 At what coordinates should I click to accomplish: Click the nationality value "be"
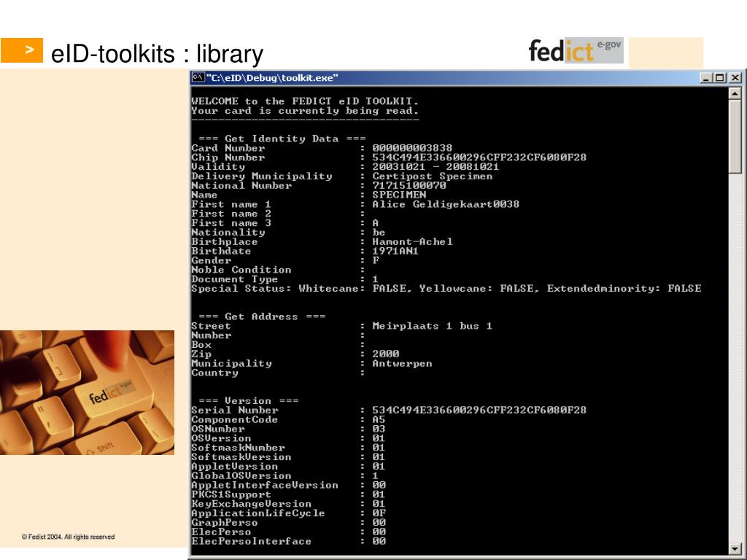pyautogui.click(x=379, y=233)
